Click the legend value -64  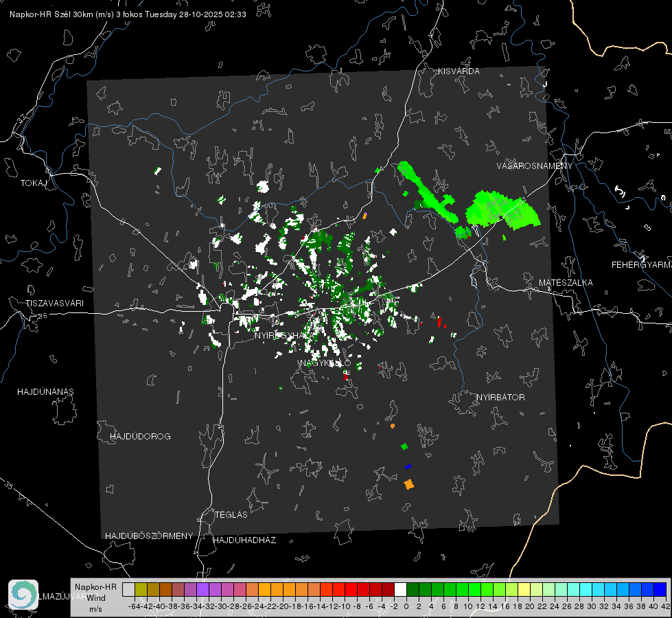(x=134, y=606)
